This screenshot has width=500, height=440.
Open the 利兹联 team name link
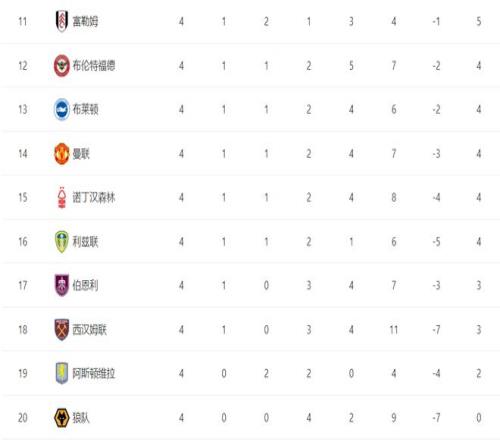click(x=85, y=242)
